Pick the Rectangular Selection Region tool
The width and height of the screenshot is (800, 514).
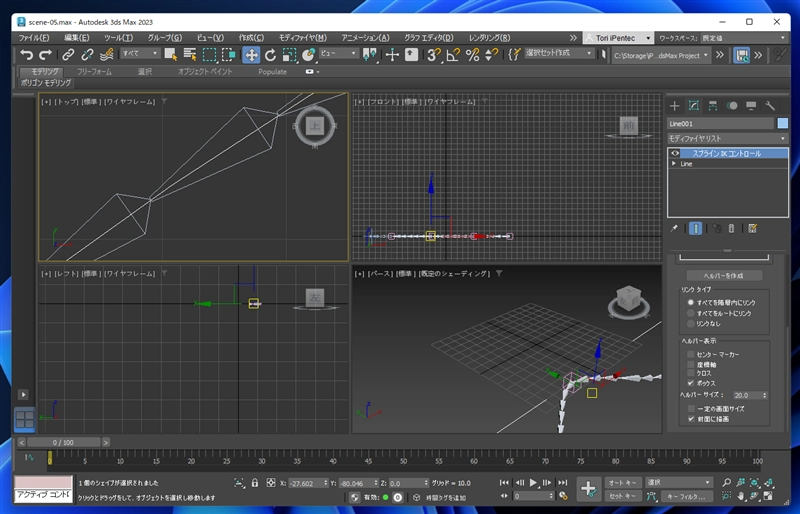pyautogui.click(x=209, y=55)
